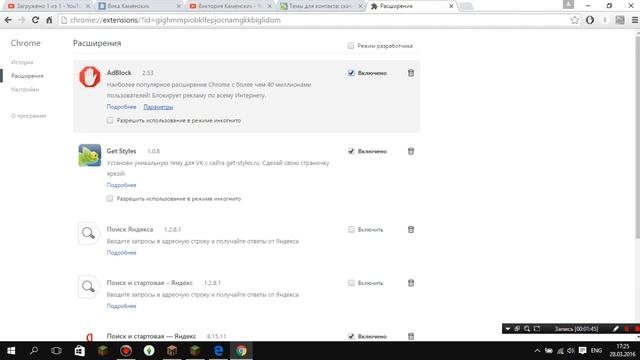Open История in the Chrome sidebar
The height and width of the screenshot is (360, 640).
pos(22,62)
